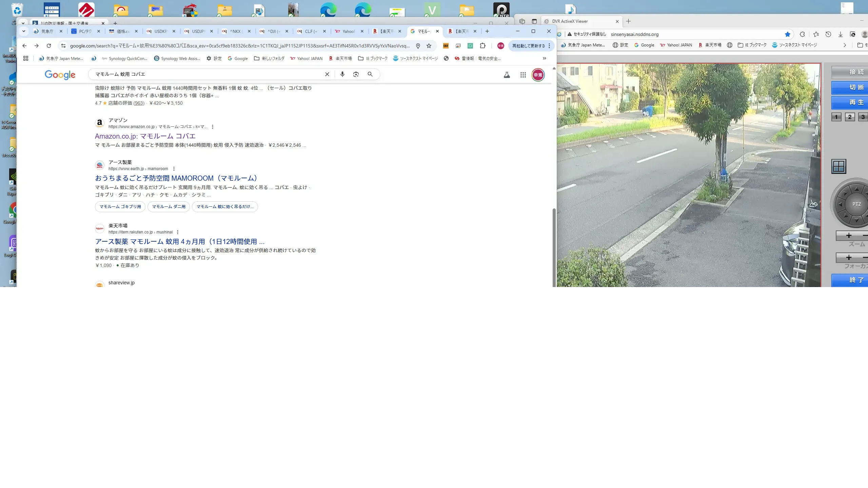Image resolution: width=868 pixels, height=488 pixels.
Task: Show hidden bookmarks with double chevron
Action: click(x=545, y=58)
